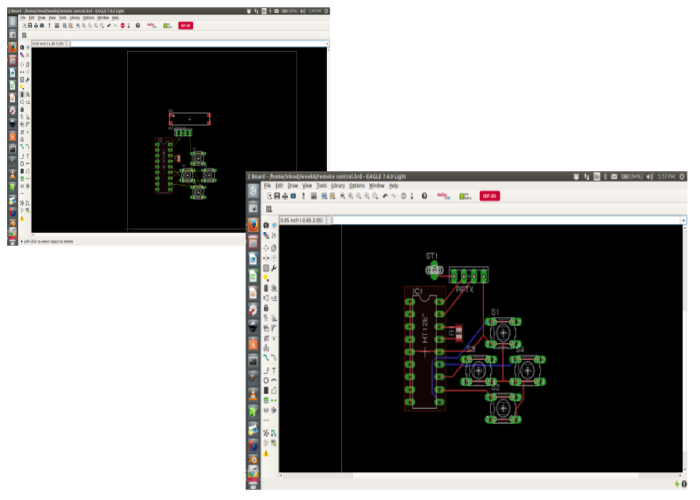Select the Circle tool in front window
700x500 pixels.
tap(266, 380)
